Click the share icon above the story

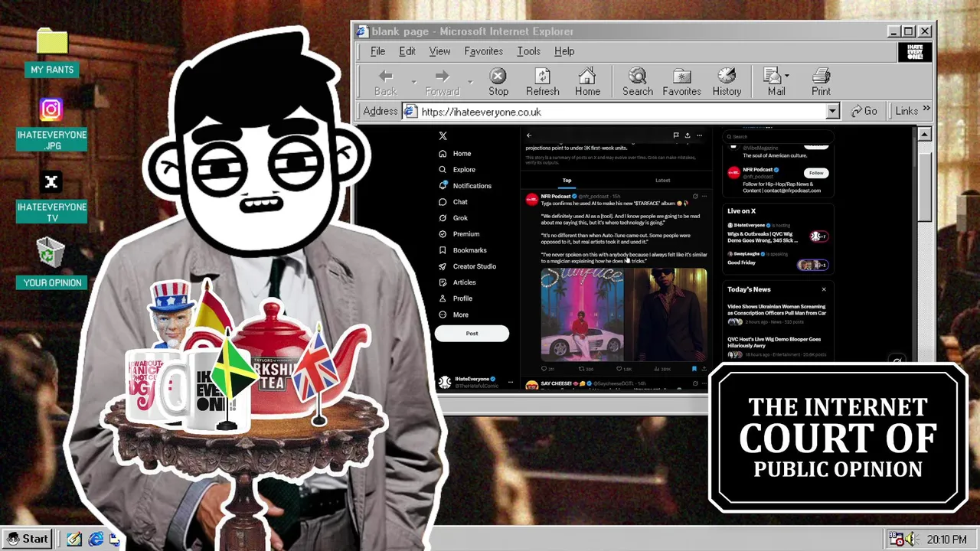pyautogui.click(x=688, y=135)
